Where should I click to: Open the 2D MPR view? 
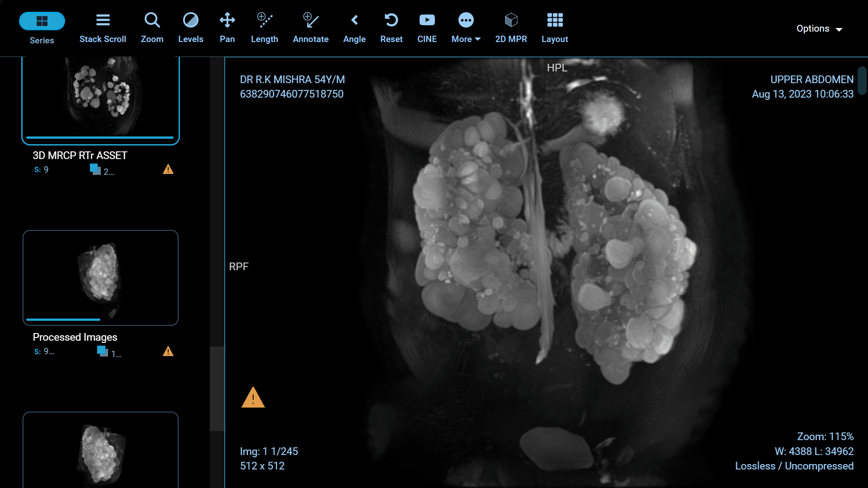point(511,27)
